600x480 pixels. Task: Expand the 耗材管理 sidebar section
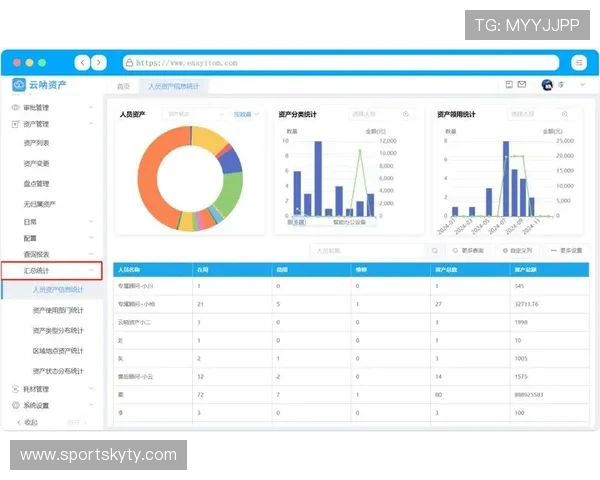pyautogui.click(x=50, y=389)
